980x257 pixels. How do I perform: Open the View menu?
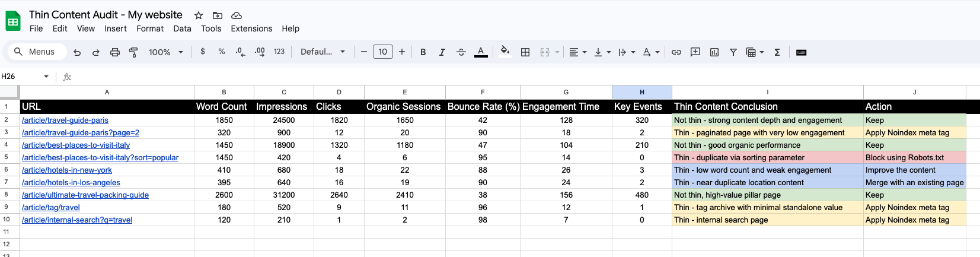(86, 28)
